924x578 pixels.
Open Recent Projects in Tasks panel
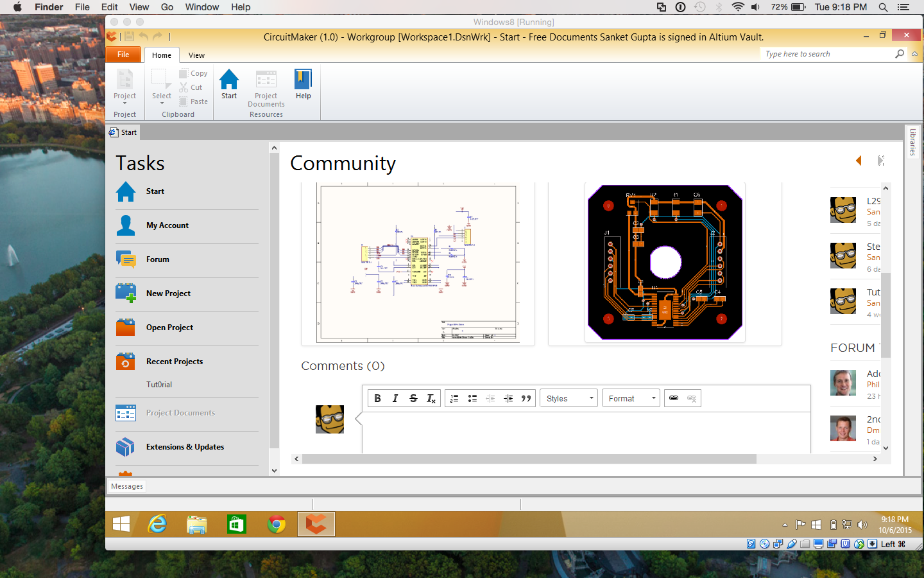pyautogui.click(x=175, y=362)
